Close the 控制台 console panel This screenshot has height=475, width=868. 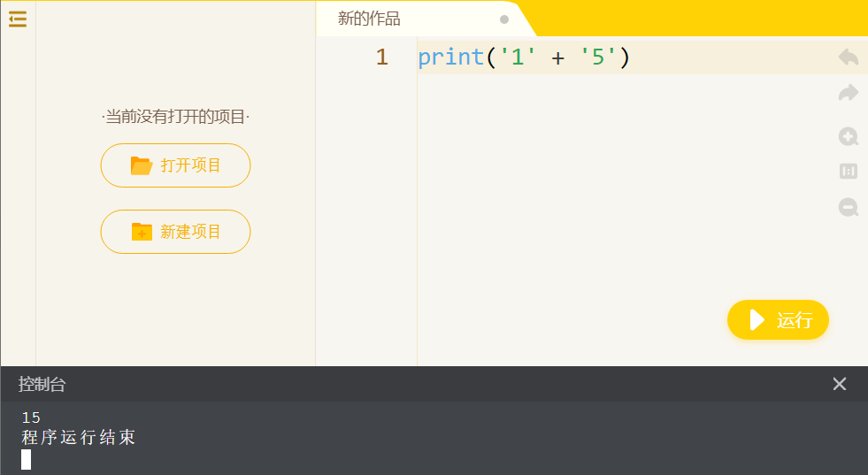[x=839, y=384]
